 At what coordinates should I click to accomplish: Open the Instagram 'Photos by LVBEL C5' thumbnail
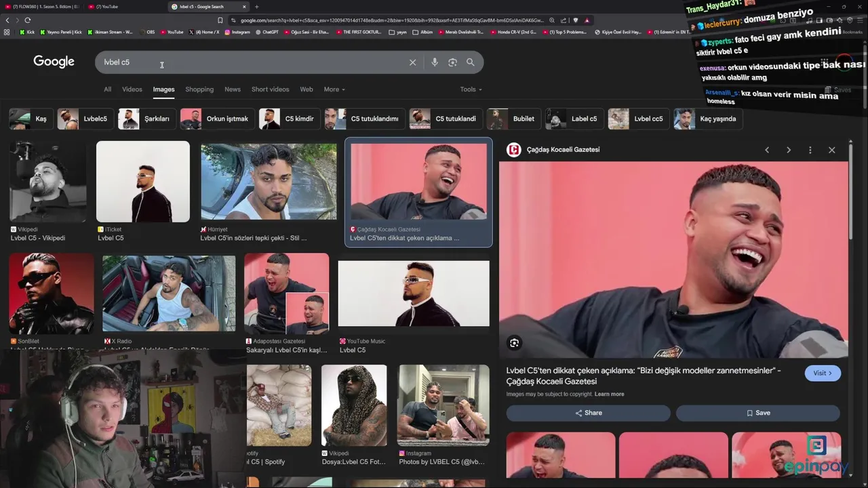[x=443, y=405]
